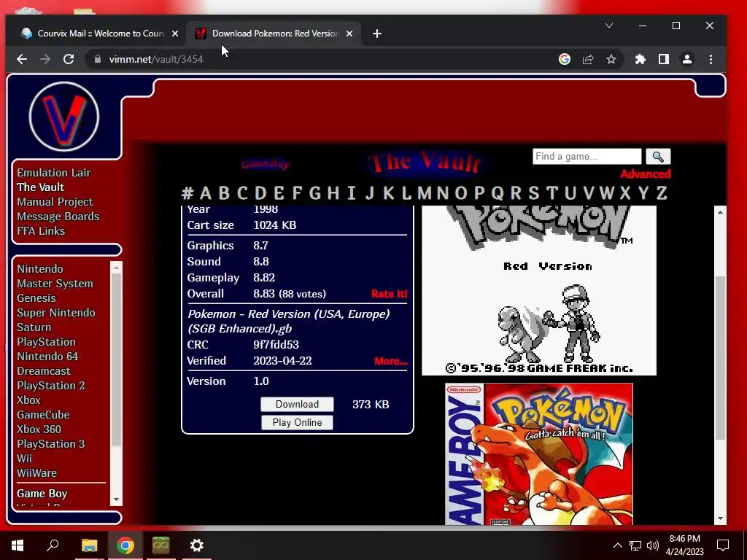Viewport: 747px width, 560px height.
Task: Open FFA Links in the sidebar
Action: [41, 231]
